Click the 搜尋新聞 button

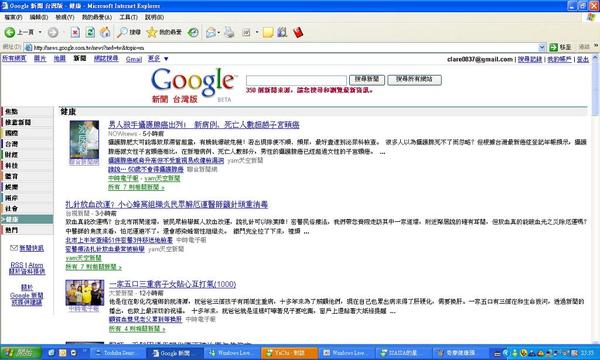tap(367, 80)
